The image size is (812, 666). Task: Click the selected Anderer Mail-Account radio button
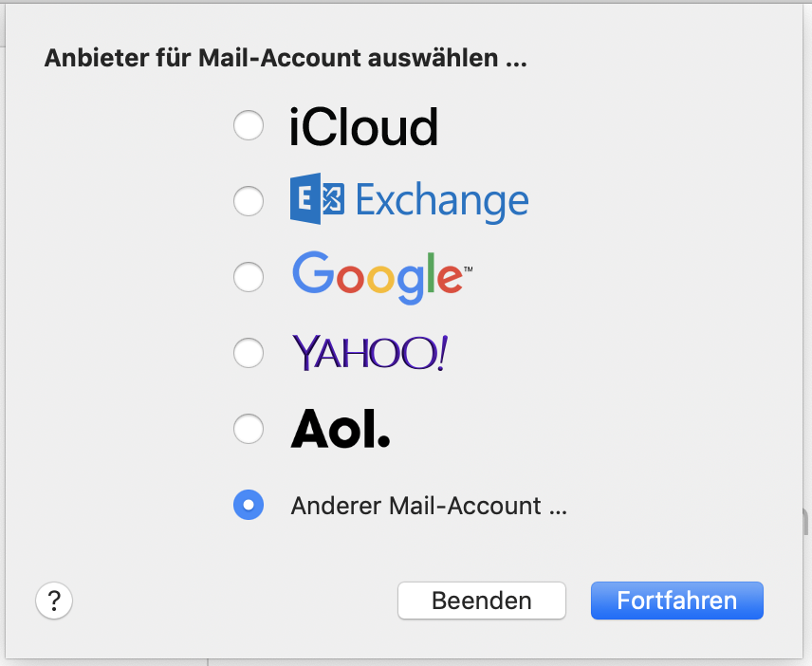[249, 506]
